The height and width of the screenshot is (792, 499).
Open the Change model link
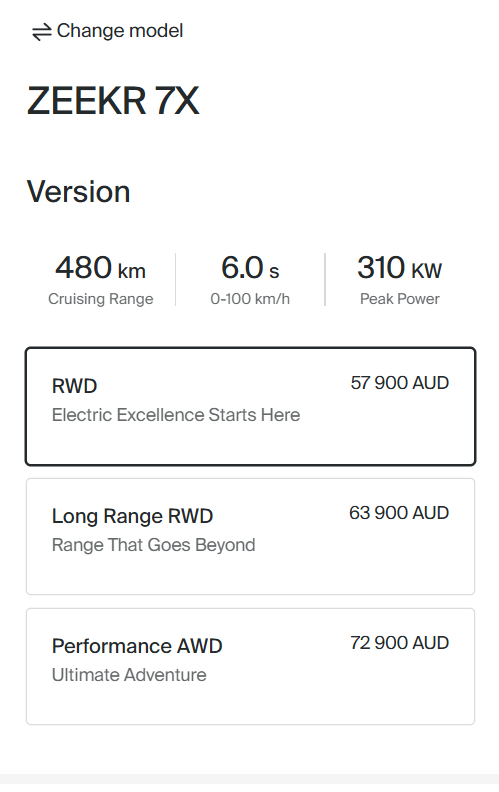[x=107, y=31]
